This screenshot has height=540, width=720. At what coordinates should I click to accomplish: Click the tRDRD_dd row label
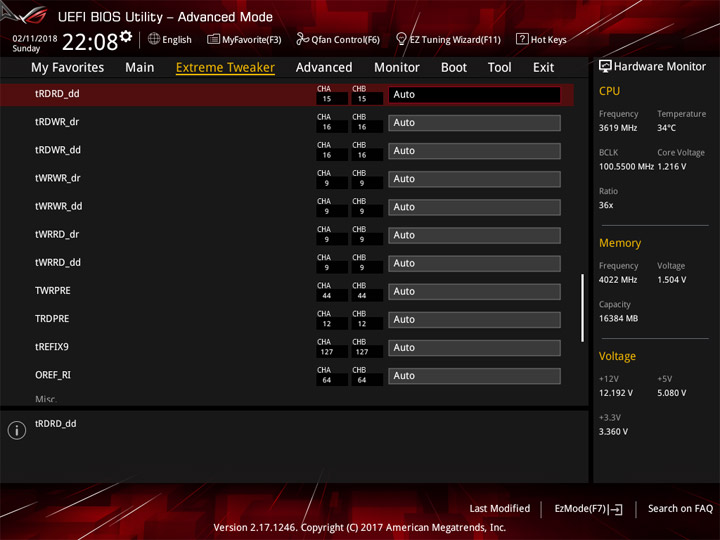[57, 94]
